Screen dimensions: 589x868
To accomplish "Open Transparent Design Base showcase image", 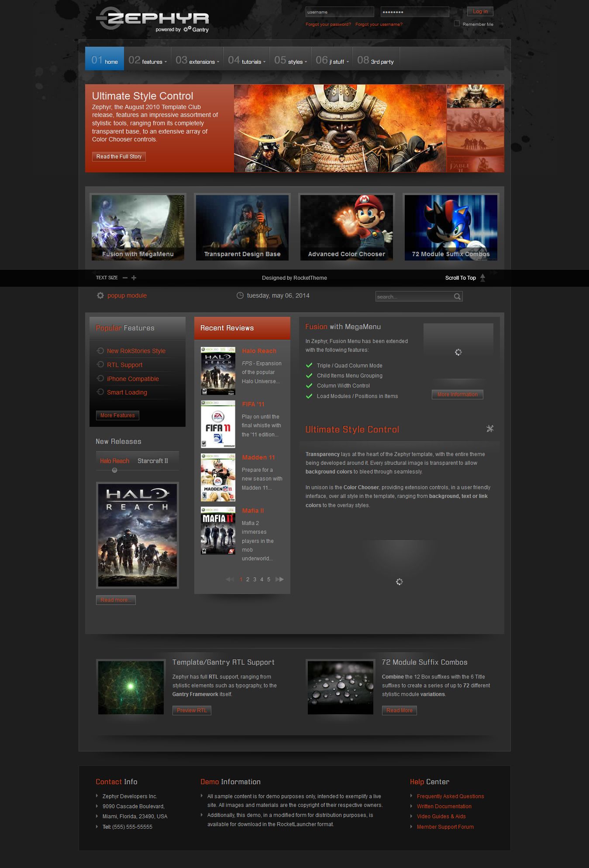I will coord(242,227).
